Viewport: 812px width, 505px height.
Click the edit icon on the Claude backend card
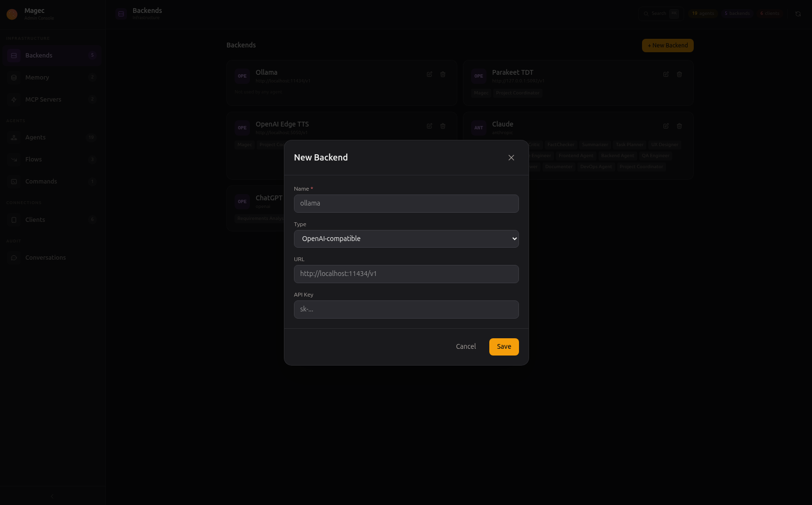pos(666,126)
